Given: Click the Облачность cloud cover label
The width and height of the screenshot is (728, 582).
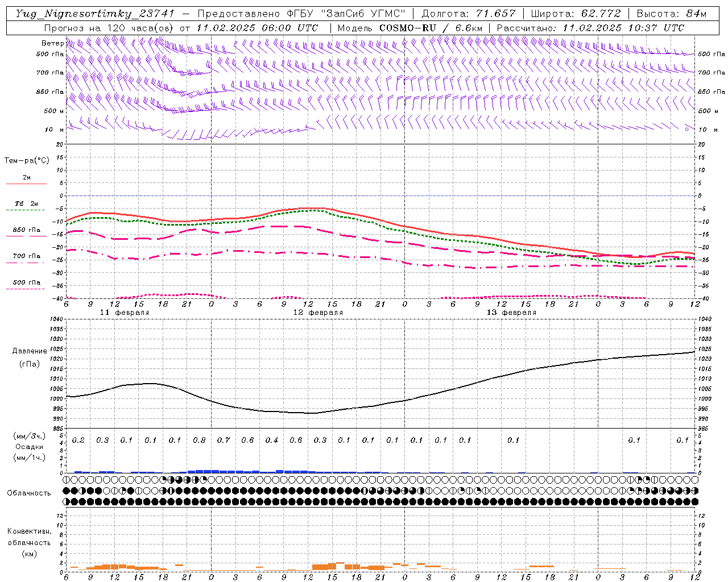Looking at the screenshot, I should click(29, 493).
